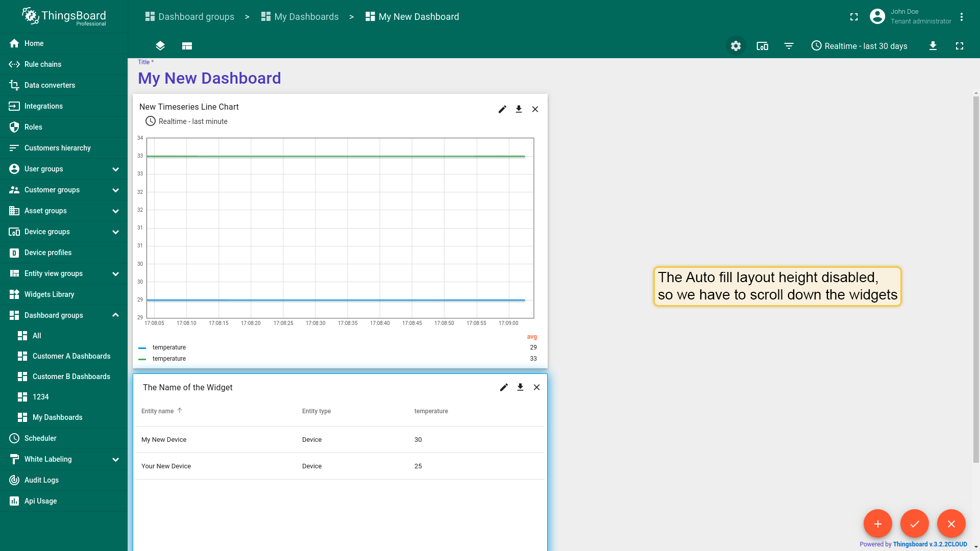This screenshot has width=980, height=551.
Task: Edit the New Timeseries Line Chart widget
Action: (502, 109)
